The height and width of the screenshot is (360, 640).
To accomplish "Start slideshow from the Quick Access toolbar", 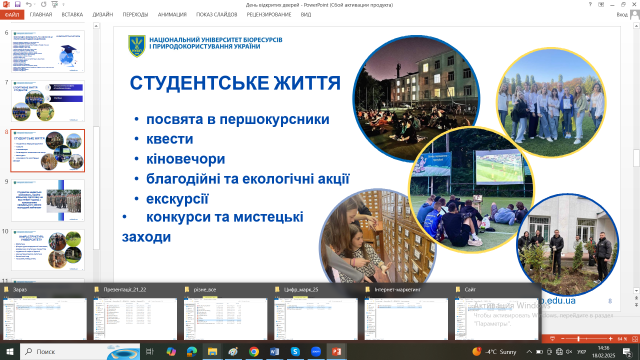I will point(54,4).
